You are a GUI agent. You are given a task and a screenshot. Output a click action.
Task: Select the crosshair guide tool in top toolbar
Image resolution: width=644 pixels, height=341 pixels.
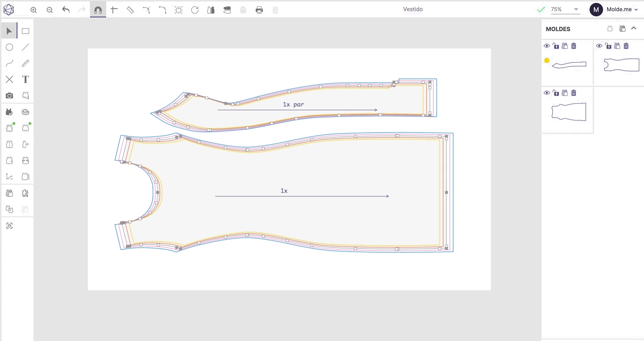click(x=114, y=9)
